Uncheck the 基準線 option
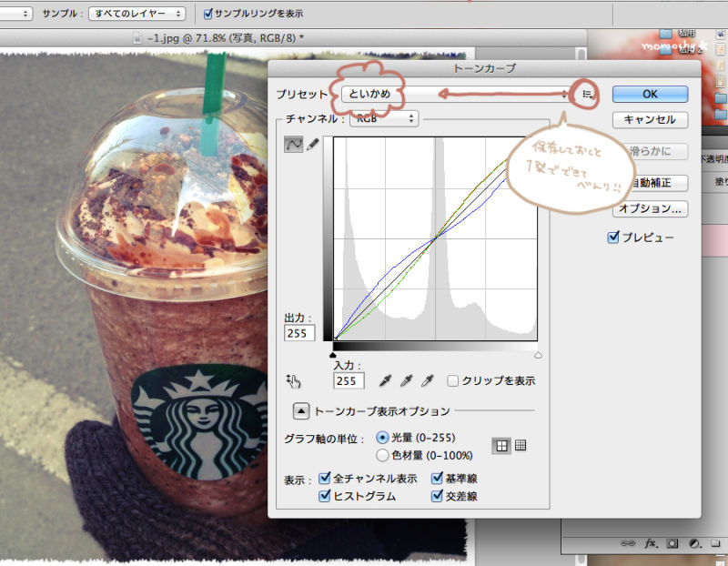This screenshot has width=728, height=566. [x=437, y=478]
